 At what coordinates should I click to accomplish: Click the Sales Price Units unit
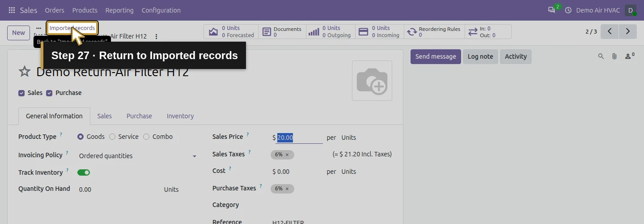click(349, 138)
